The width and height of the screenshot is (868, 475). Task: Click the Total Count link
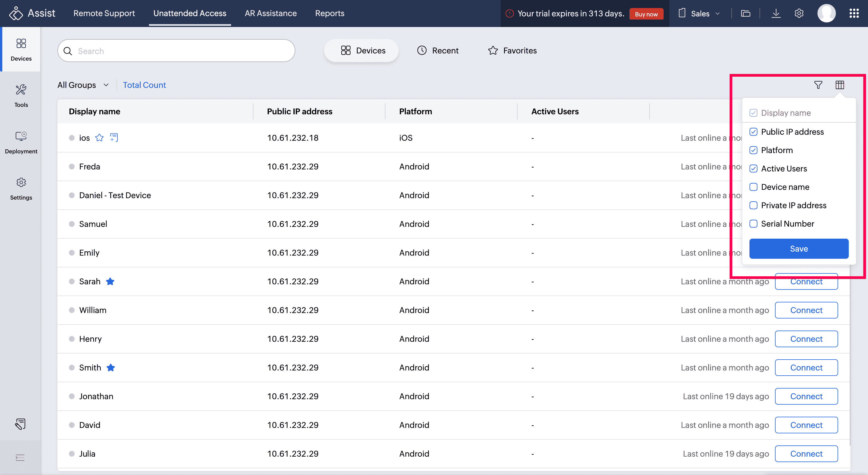pyautogui.click(x=144, y=85)
